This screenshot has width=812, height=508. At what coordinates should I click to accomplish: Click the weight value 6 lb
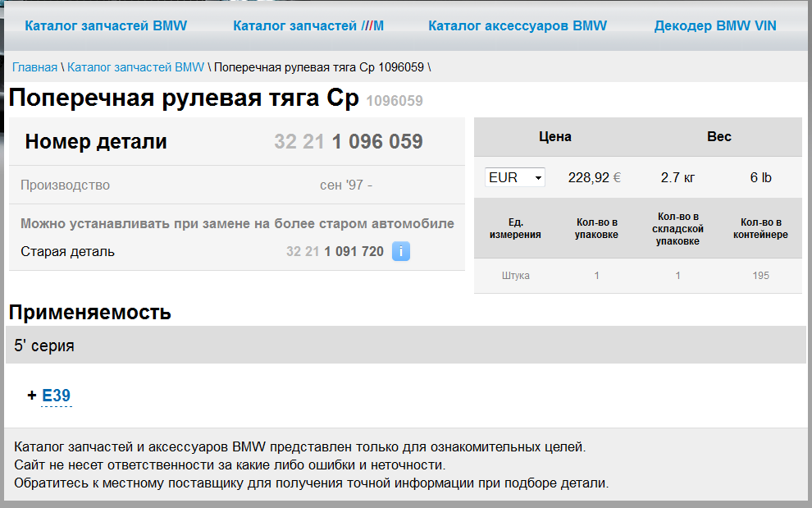coord(760,177)
